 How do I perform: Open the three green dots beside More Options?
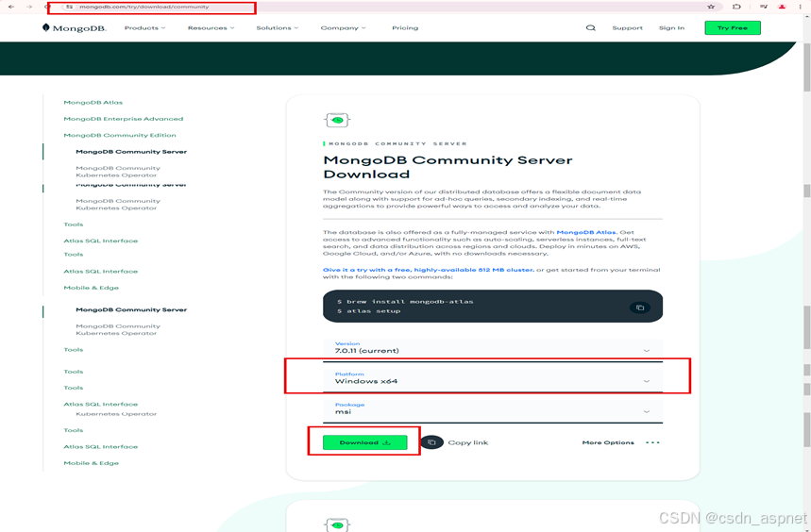click(652, 442)
